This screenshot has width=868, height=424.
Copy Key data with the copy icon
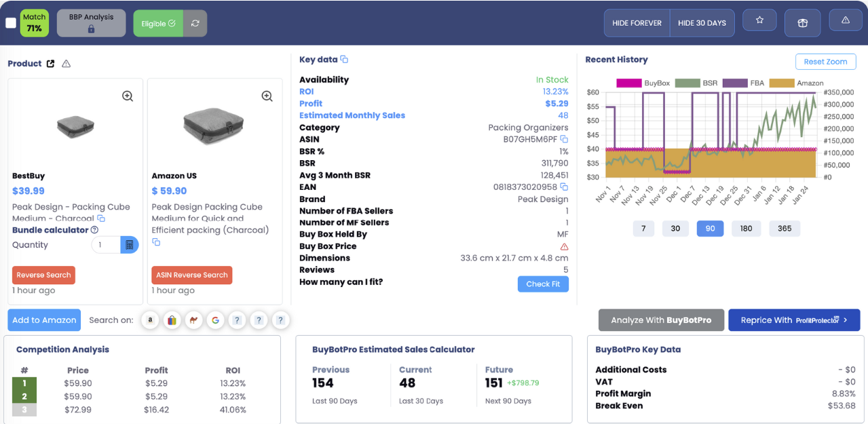[x=344, y=60]
